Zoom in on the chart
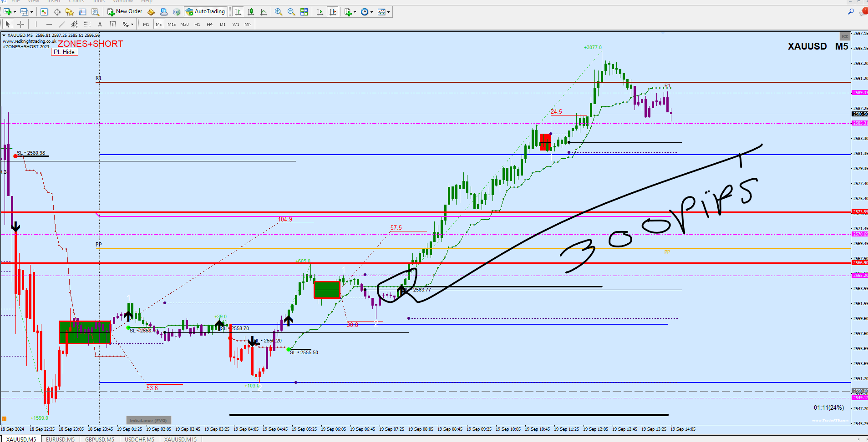 tap(279, 12)
